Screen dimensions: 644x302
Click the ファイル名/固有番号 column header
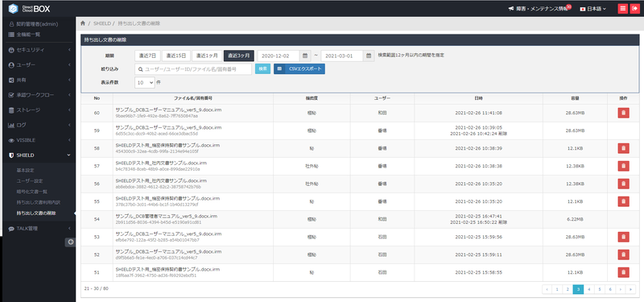pyautogui.click(x=193, y=98)
